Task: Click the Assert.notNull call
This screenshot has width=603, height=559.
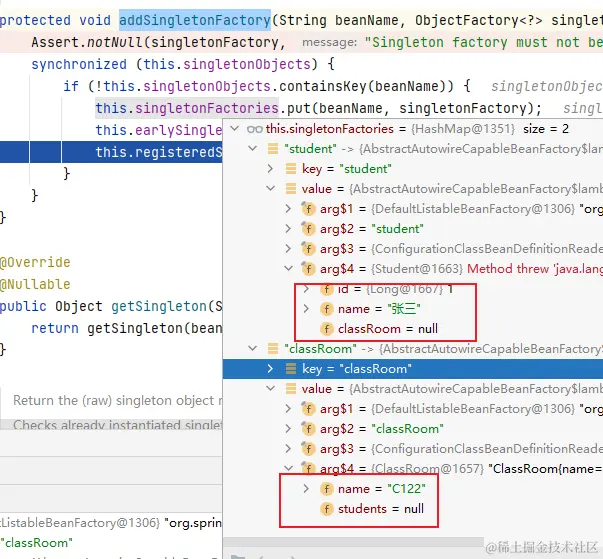Action: click(x=87, y=42)
